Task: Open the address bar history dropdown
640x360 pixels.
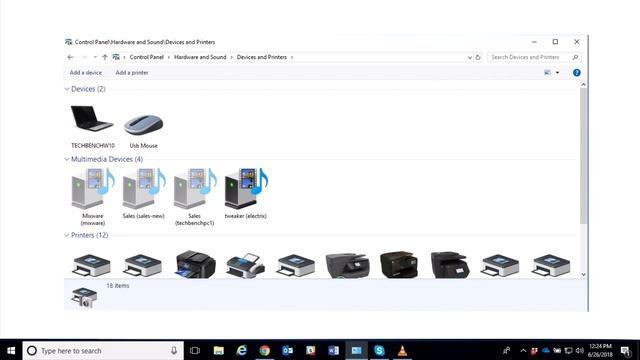Action: [469, 57]
